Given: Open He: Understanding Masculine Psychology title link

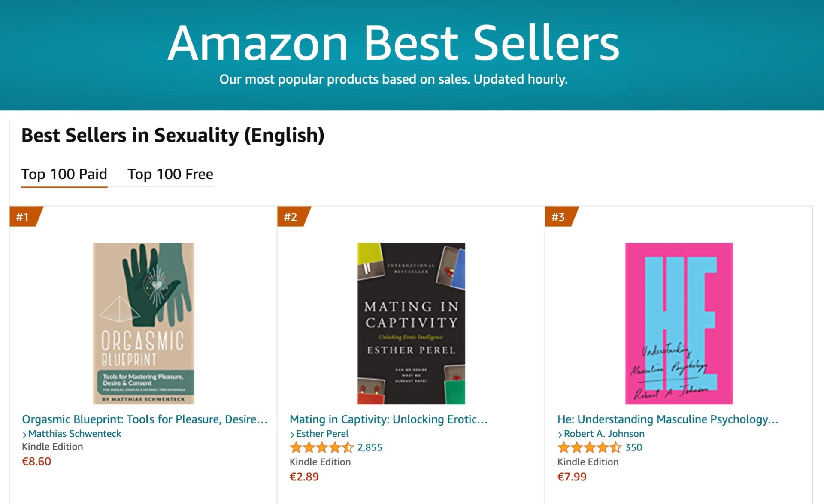Looking at the screenshot, I should (668, 419).
